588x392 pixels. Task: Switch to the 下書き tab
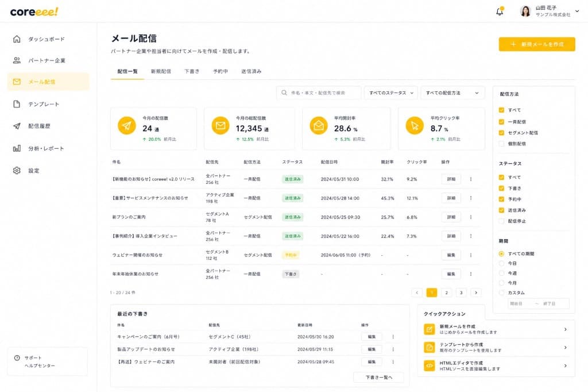click(192, 71)
